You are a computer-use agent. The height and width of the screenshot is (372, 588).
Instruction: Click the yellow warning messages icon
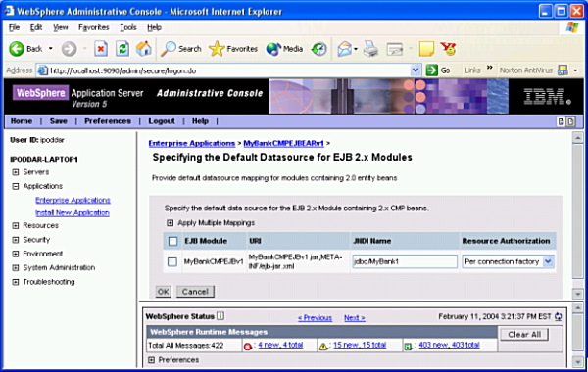coord(322,347)
